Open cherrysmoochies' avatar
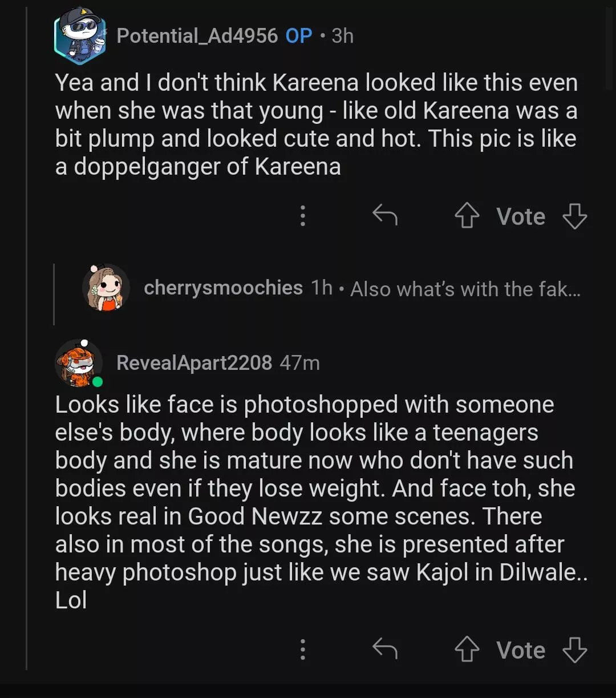Screen dimensions: 616x698 point(106,288)
